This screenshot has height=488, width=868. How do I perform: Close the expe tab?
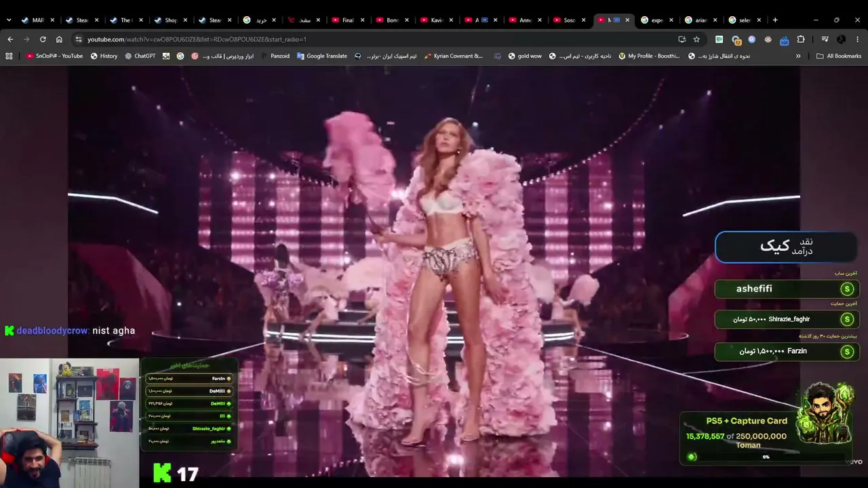(671, 20)
